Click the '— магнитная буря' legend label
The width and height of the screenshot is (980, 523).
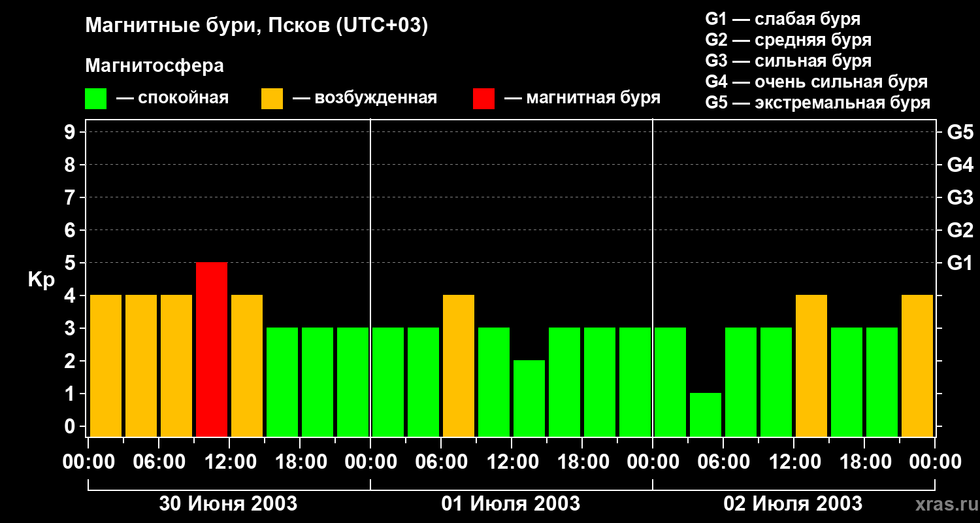click(583, 98)
